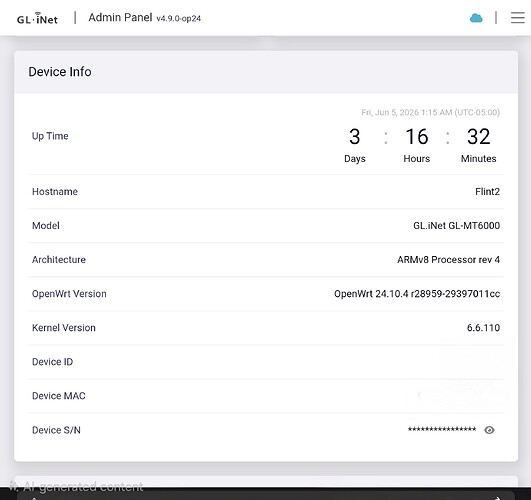Select OpenWrt 24.10.4 version string
531x500 pixels.
point(417,294)
